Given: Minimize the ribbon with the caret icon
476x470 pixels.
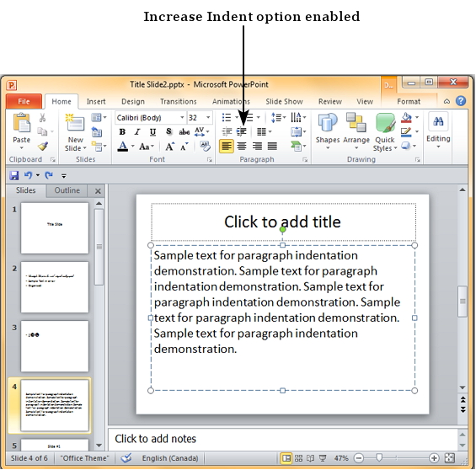Looking at the screenshot, I should pyautogui.click(x=447, y=101).
